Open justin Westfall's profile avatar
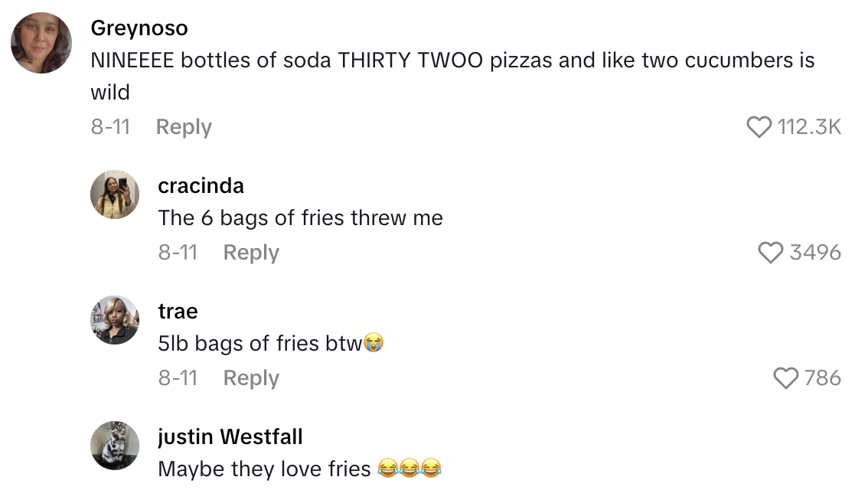This screenshot has height=490, width=868. coord(115,445)
